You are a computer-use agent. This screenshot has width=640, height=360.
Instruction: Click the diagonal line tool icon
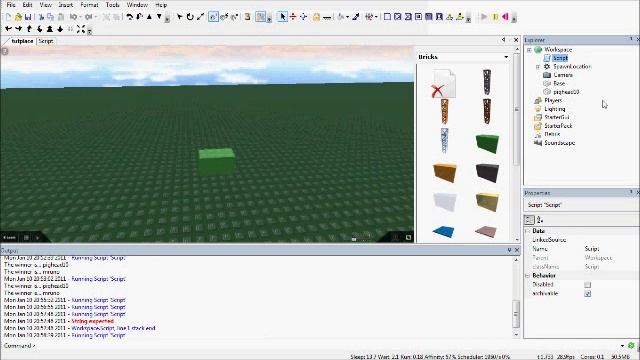[200, 17]
